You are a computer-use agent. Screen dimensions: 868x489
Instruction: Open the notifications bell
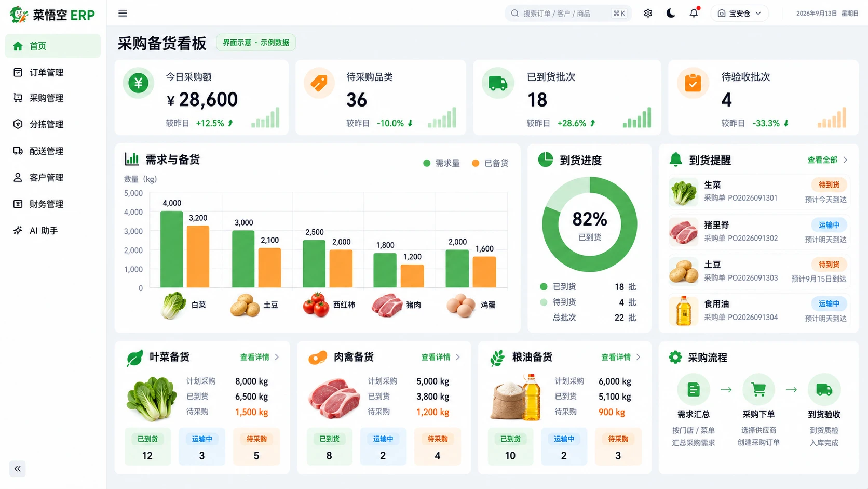694,13
